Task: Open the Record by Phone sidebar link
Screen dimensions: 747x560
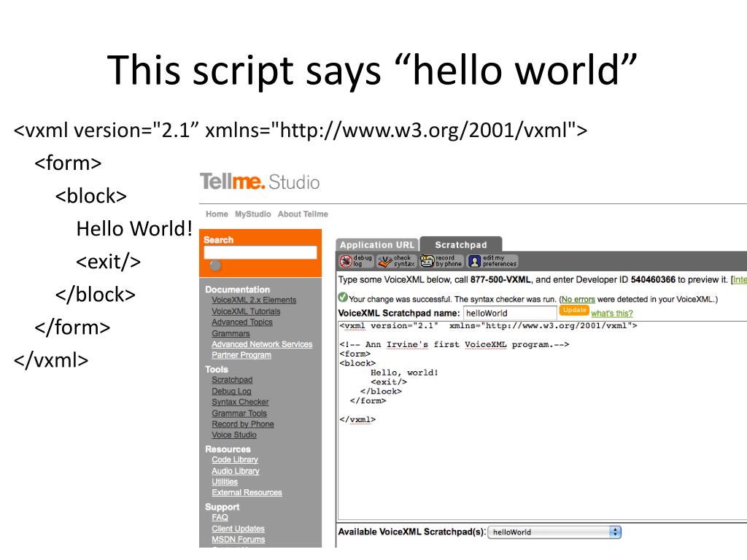Action: (x=243, y=424)
